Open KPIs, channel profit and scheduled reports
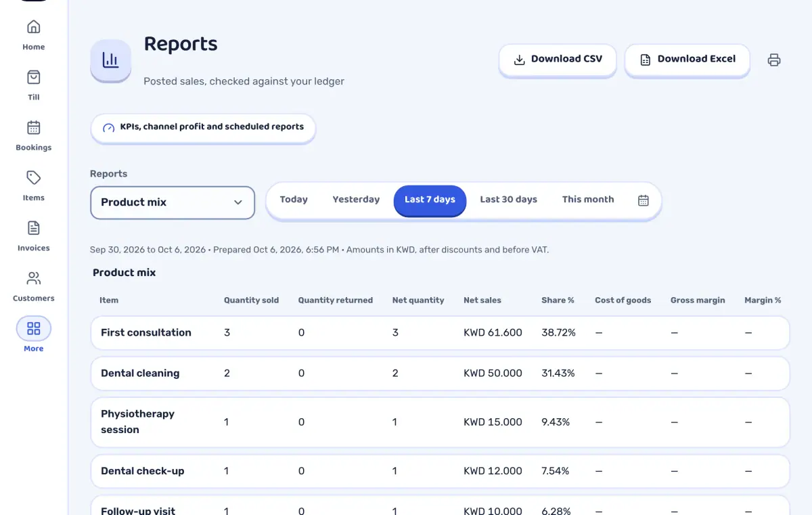812x515 pixels. pos(203,127)
